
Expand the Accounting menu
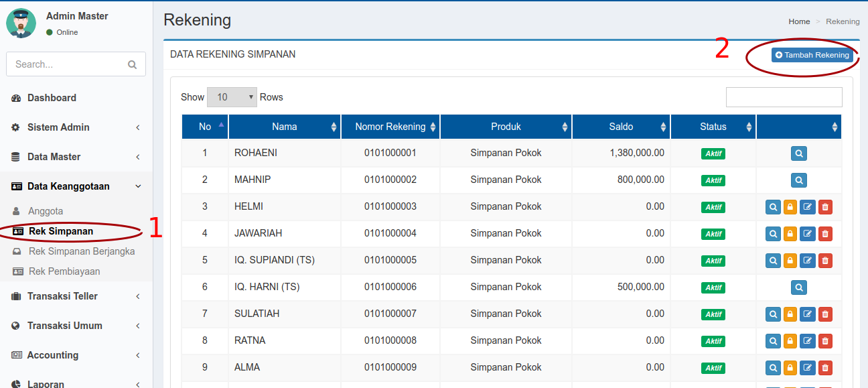point(76,355)
